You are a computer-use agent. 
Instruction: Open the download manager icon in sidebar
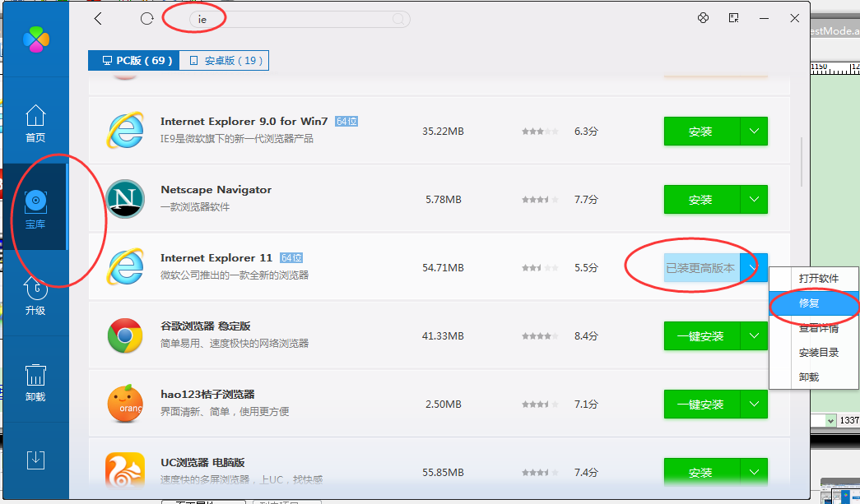click(35, 460)
